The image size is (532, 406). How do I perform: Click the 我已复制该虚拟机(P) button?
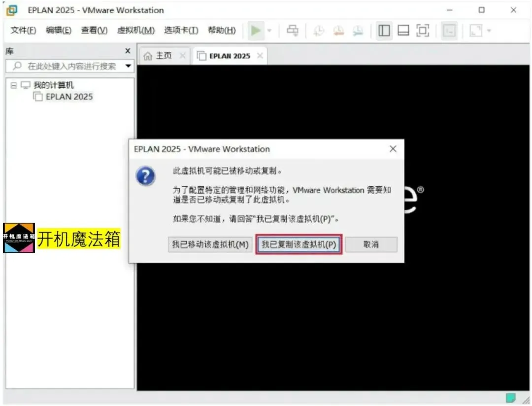pos(299,244)
